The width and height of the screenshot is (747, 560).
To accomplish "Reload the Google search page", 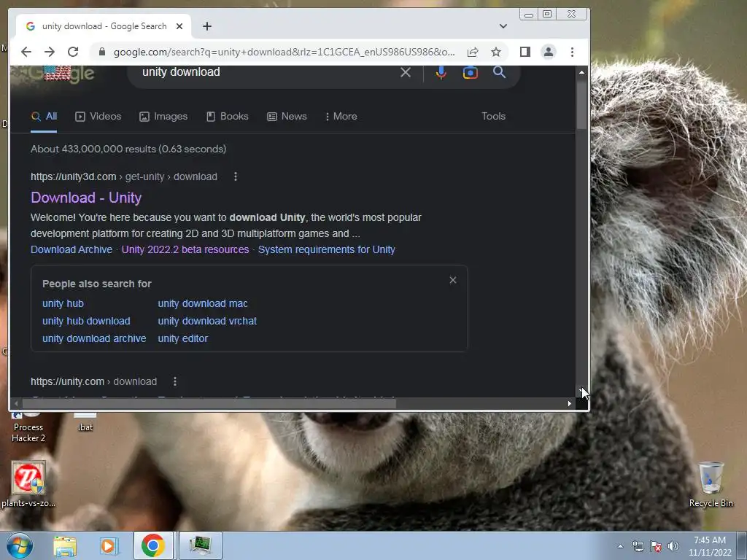I will coord(73,52).
